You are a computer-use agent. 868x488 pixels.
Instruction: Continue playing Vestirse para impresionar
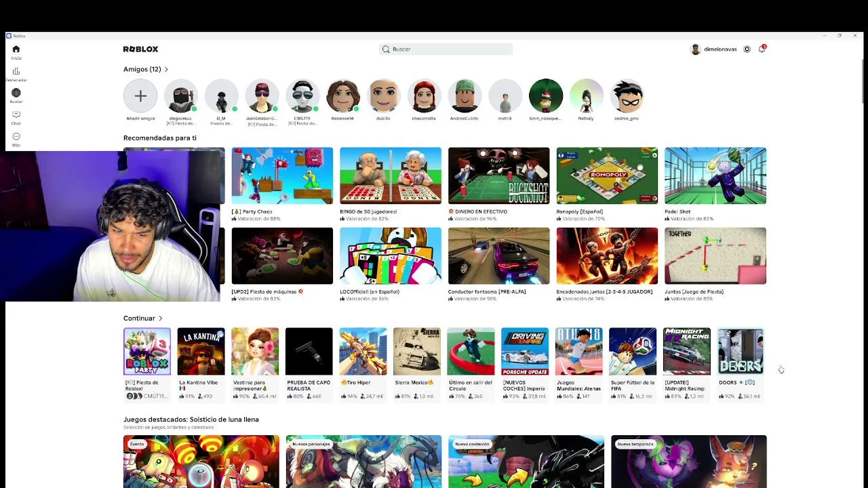pos(255,351)
